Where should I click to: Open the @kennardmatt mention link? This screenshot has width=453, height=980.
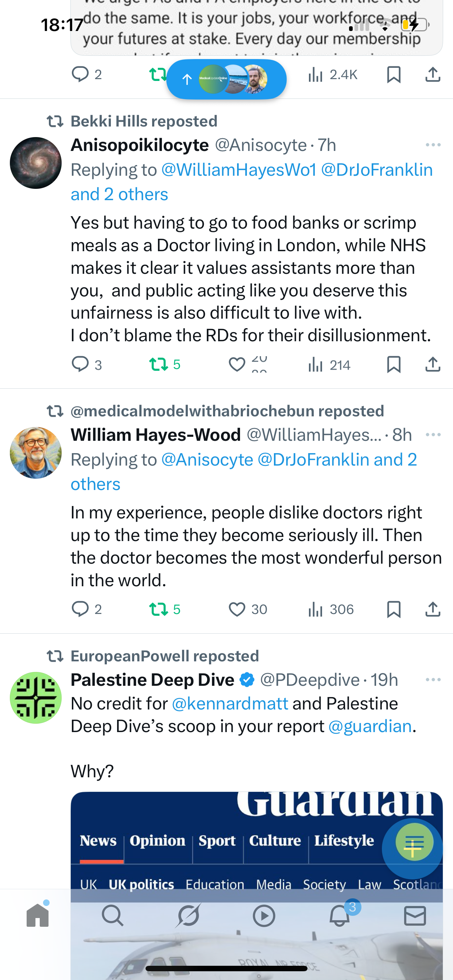[230, 704]
